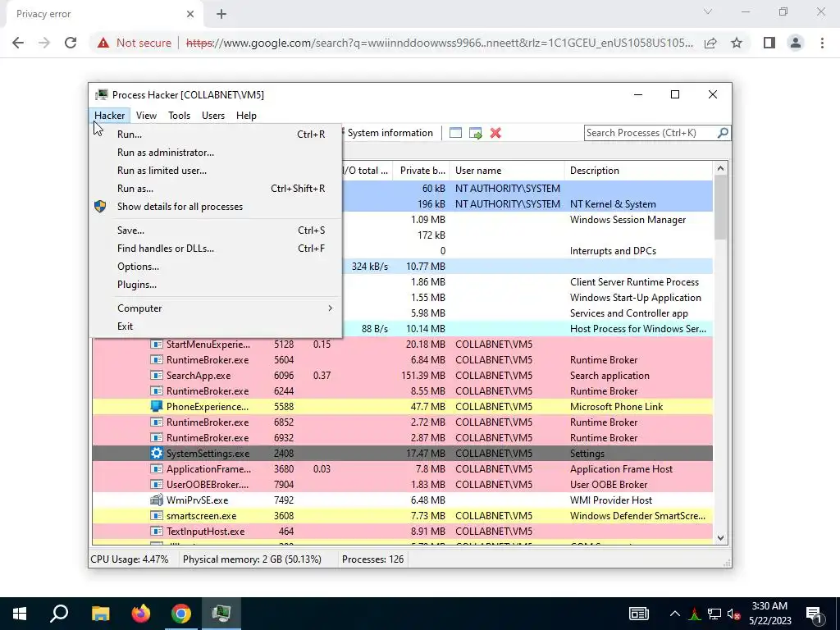Screen dimensions: 840x630
Task: Open the Chrome profile avatar
Action: (x=796, y=43)
